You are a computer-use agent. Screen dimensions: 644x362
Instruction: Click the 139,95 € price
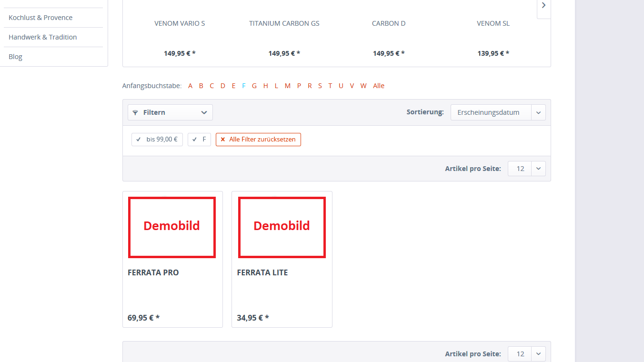[493, 53]
